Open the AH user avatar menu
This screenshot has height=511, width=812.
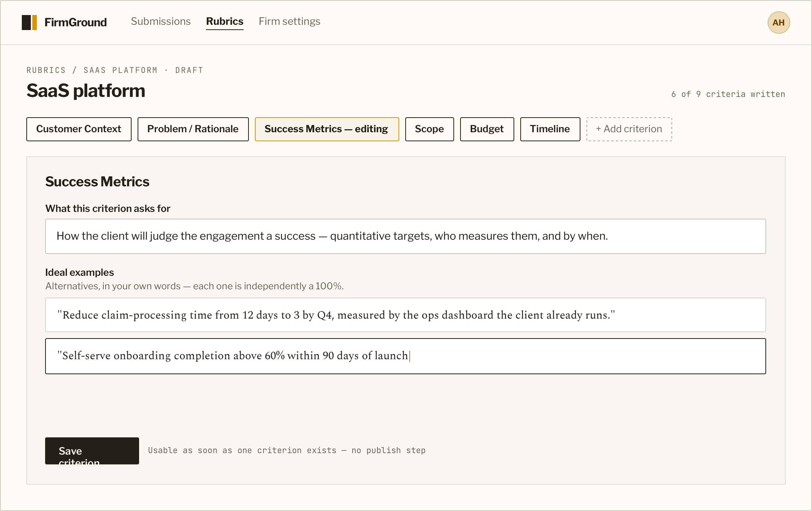pyautogui.click(x=779, y=23)
